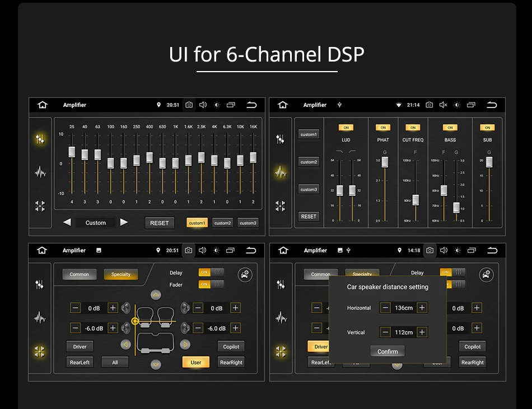Tap car distance icon in bottom-right screen

(x=486, y=275)
